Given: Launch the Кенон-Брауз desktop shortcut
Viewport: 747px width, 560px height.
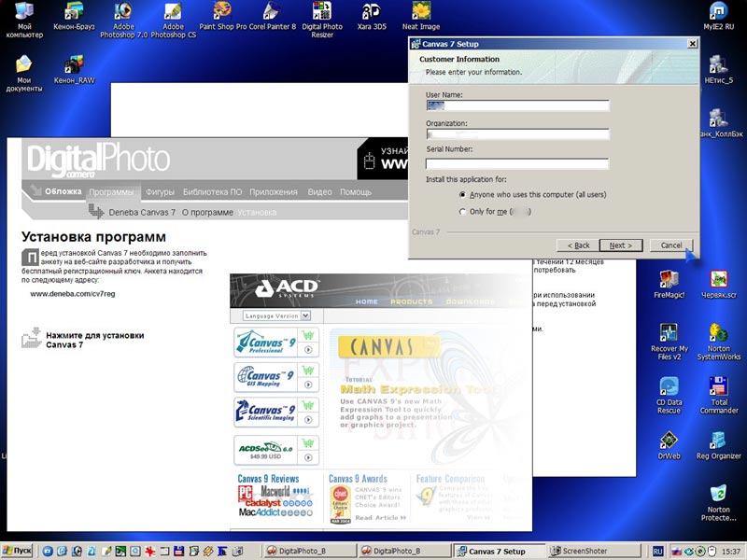Looking at the screenshot, I should tap(74, 17).
